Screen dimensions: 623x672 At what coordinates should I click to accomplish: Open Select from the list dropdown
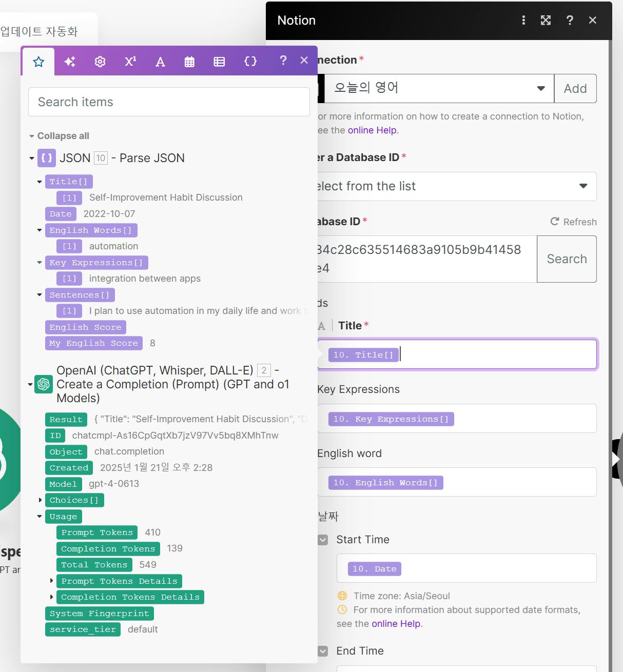pyautogui.click(x=457, y=186)
